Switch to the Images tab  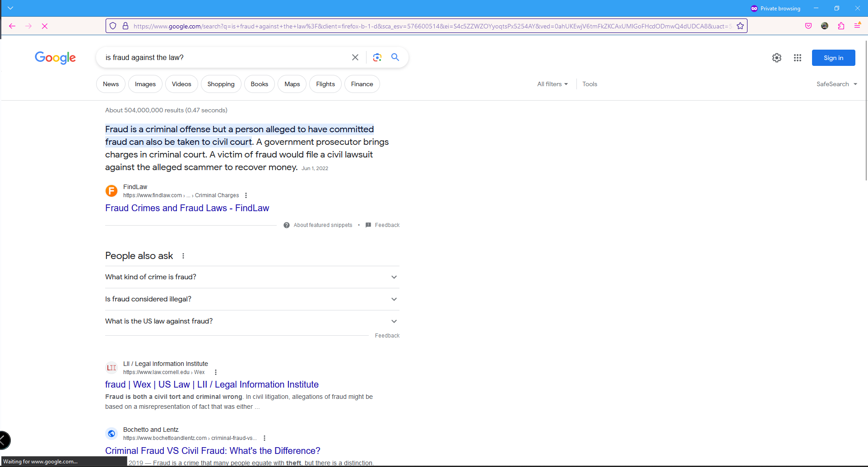point(145,84)
